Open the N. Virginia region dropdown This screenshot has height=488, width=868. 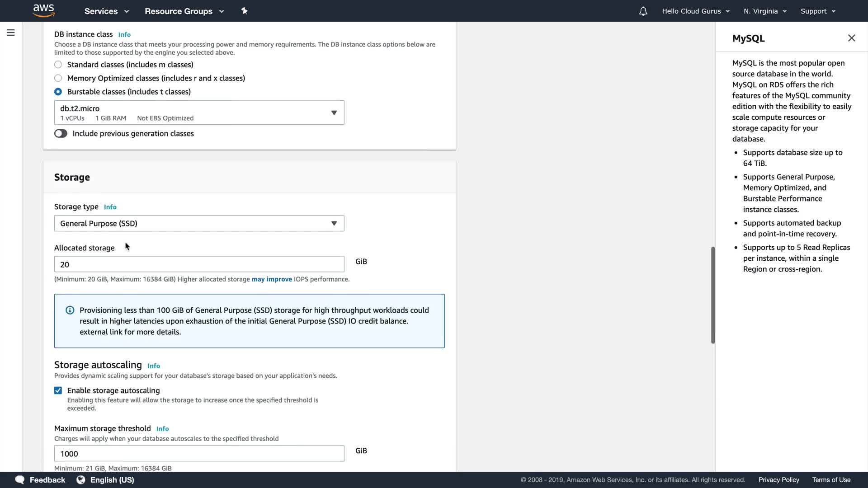pos(765,11)
